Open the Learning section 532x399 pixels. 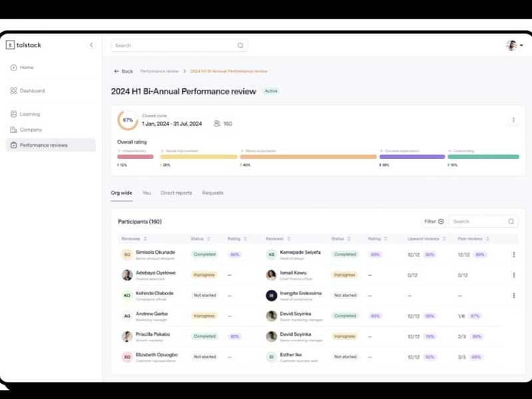(x=29, y=114)
